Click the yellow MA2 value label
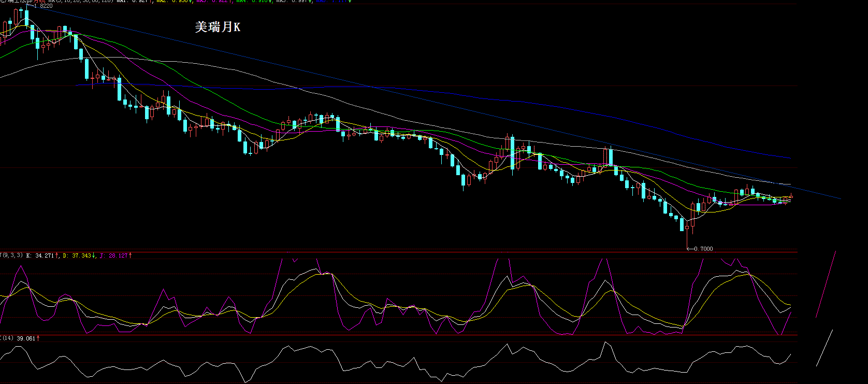Image resolution: width=868 pixels, height=384 pixels. pyautogui.click(x=174, y=1)
